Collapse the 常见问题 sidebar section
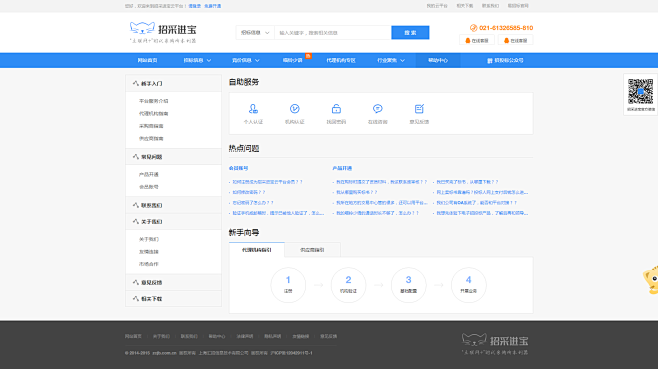 [173, 157]
